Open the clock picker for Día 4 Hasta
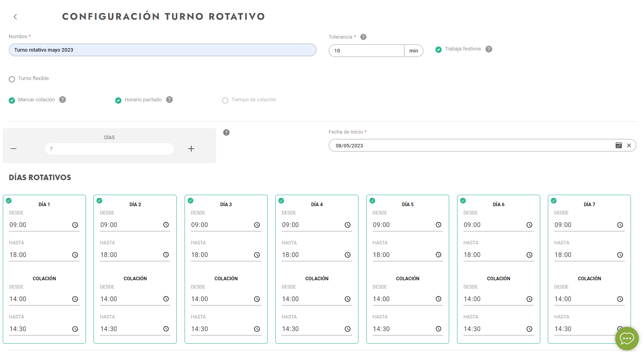The height and width of the screenshot is (352, 644). [x=347, y=255]
